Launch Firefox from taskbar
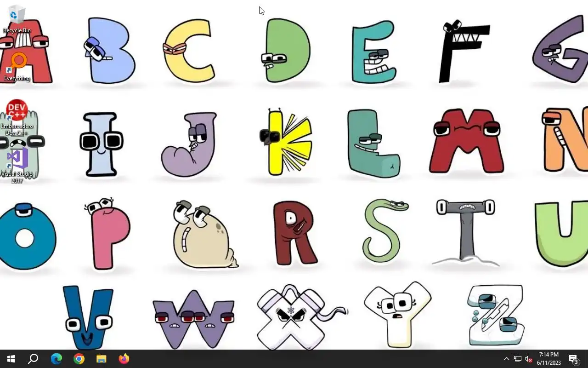588x368 pixels. tap(124, 359)
